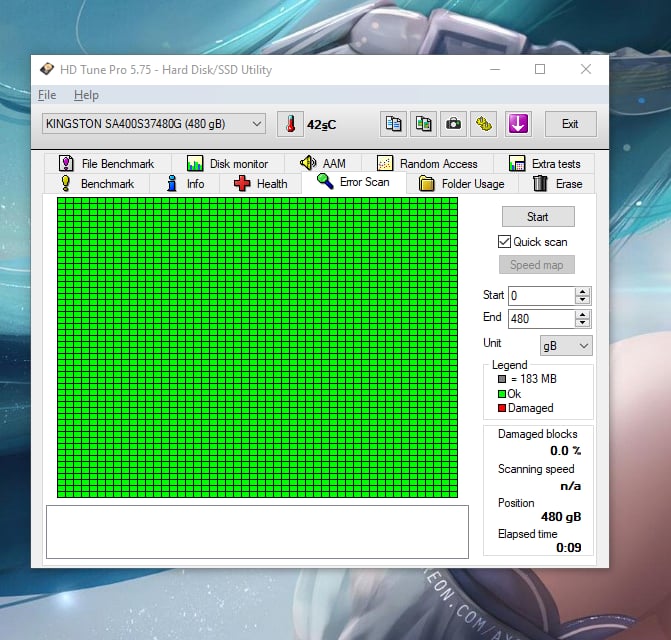Click the Exit button
Screen dimensions: 671x640
(570, 124)
